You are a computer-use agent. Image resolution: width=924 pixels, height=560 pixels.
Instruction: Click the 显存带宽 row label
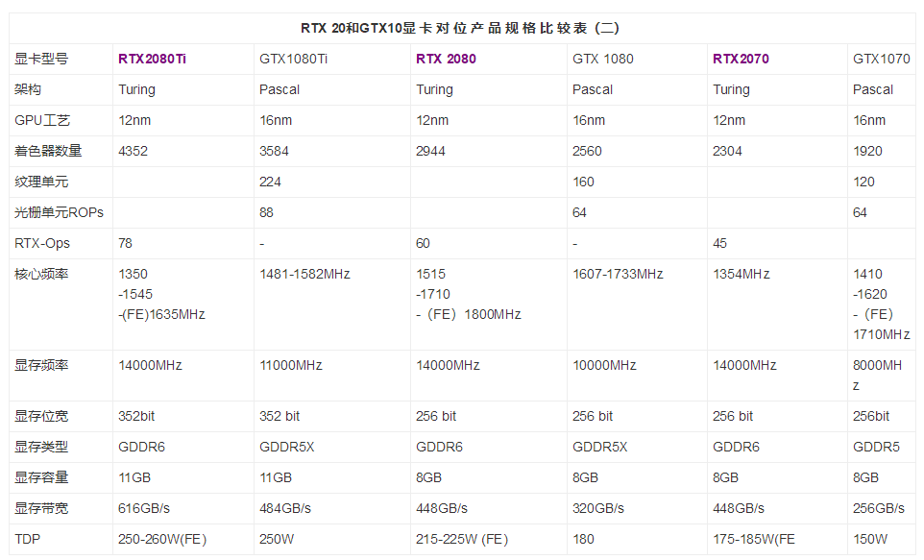41,508
